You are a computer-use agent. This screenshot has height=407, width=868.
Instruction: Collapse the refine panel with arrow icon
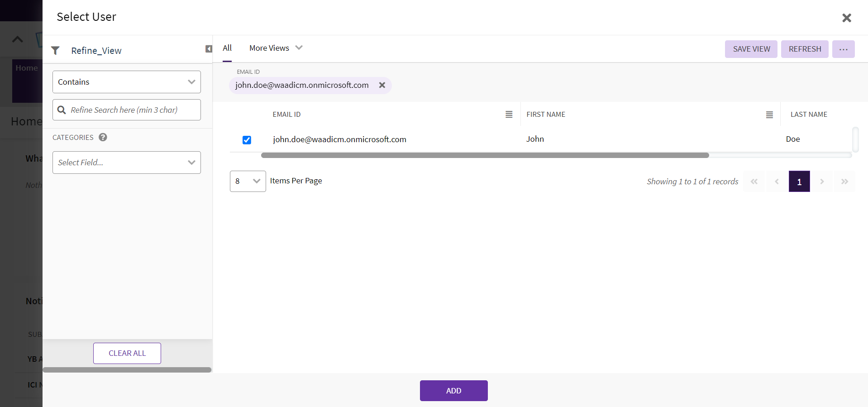coord(209,49)
